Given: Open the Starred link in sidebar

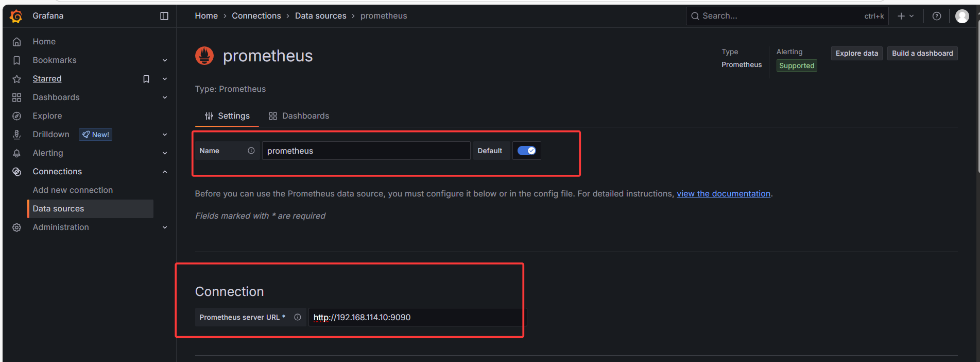Looking at the screenshot, I should (47, 78).
